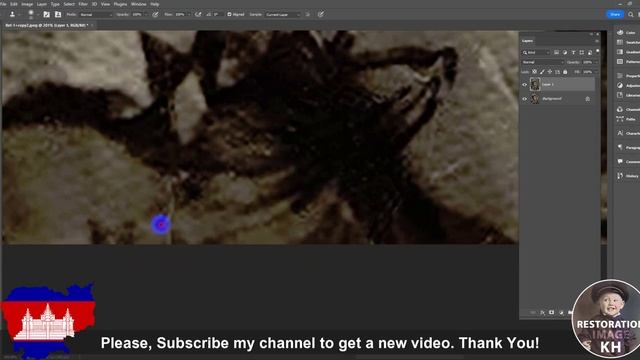Filter layers by shape layers icon
Image resolution: width=640 pixels, height=360 pixels.
pos(582,53)
